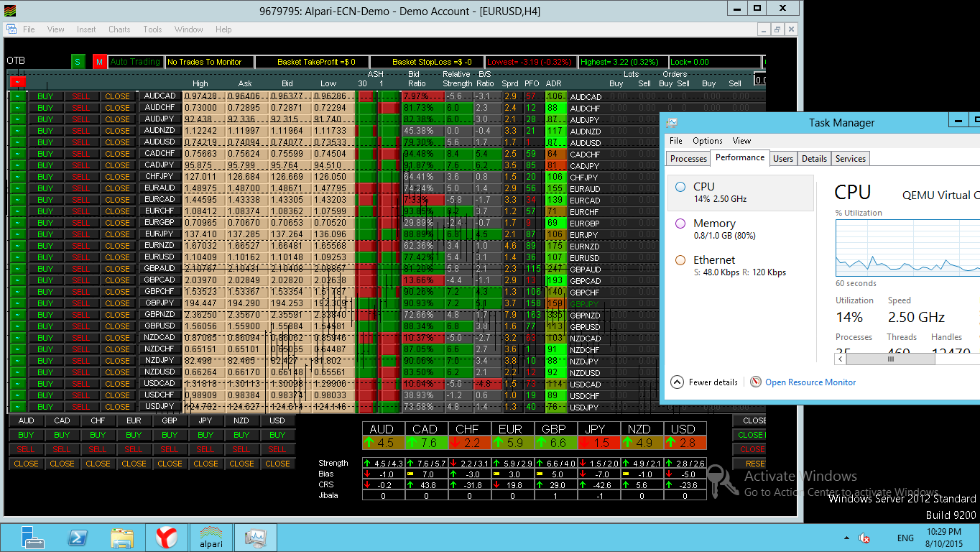Screen dimensions: 980x552
Task: Click the red M button on the dashboard
Action: [x=99, y=62]
